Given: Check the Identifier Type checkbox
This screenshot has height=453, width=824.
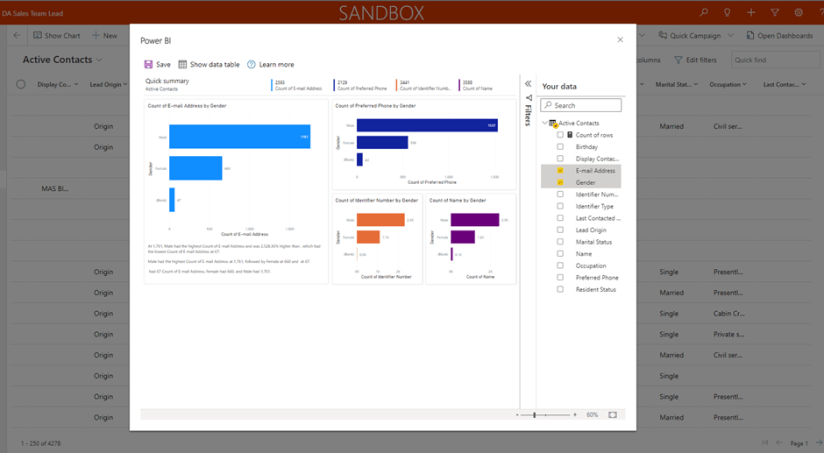Looking at the screenshot, I should tap(560, 207).
